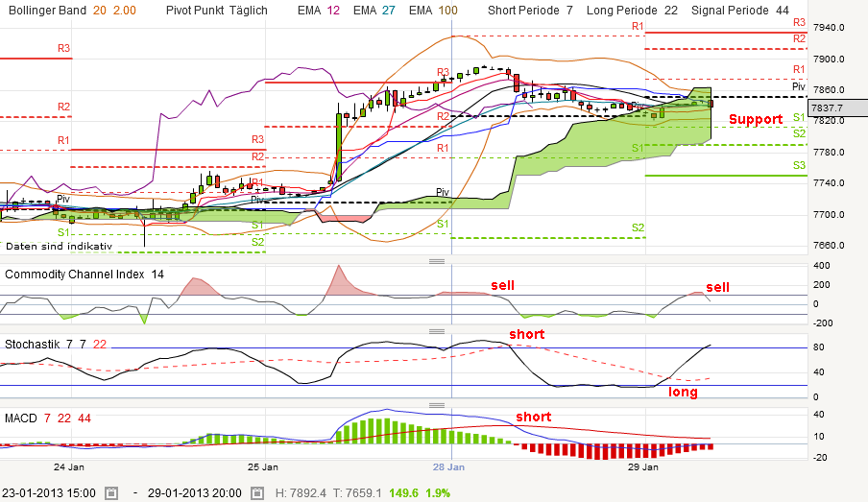This screenshot has width=868, height=502.
Task: Grab the divider handle above the Commodity Channel Index panel
Action: [x=437, y=261]
